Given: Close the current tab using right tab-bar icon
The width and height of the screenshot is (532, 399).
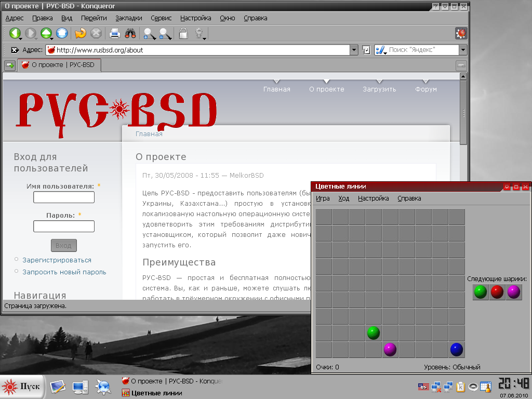Looking at the screenshot, I should (x=461, y=65).
